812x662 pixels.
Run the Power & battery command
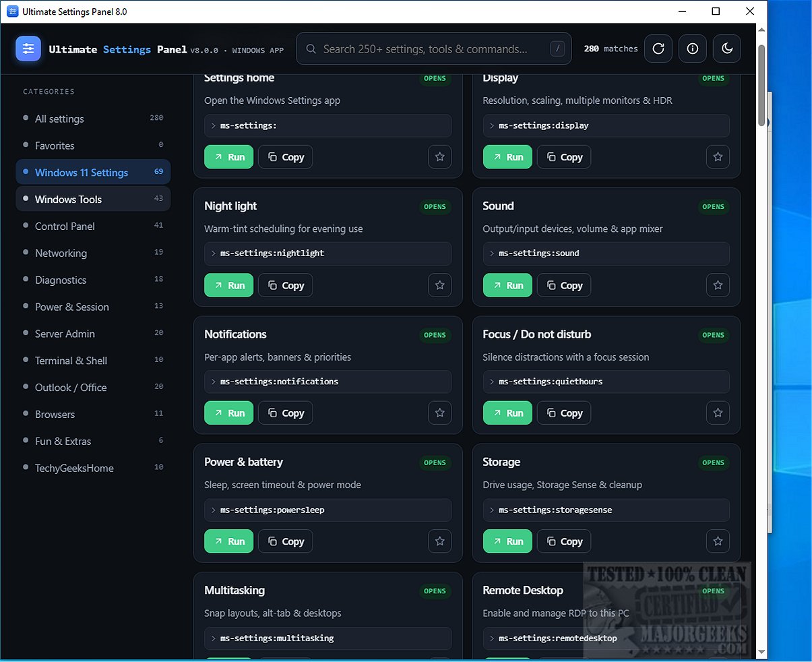pyautogui.click(x=229, y=541)
